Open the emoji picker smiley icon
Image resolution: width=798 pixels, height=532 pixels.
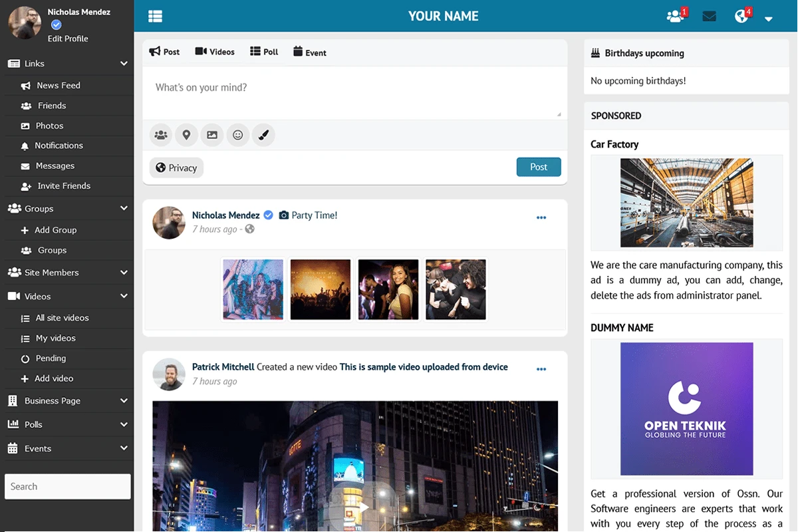237,135
